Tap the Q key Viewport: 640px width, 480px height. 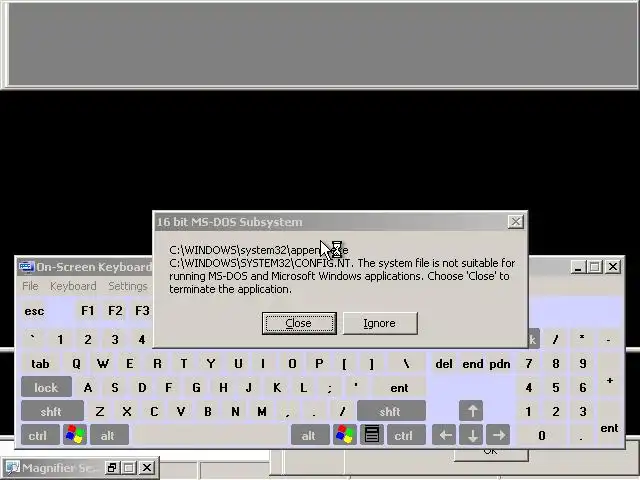coord(76,363)
